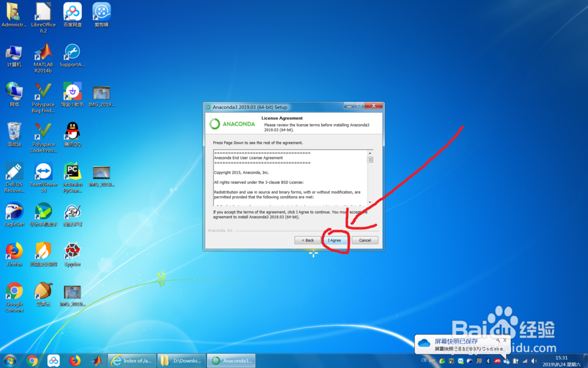Click inside the license agreement text box
588x368 pixels.
click(290, 178)
